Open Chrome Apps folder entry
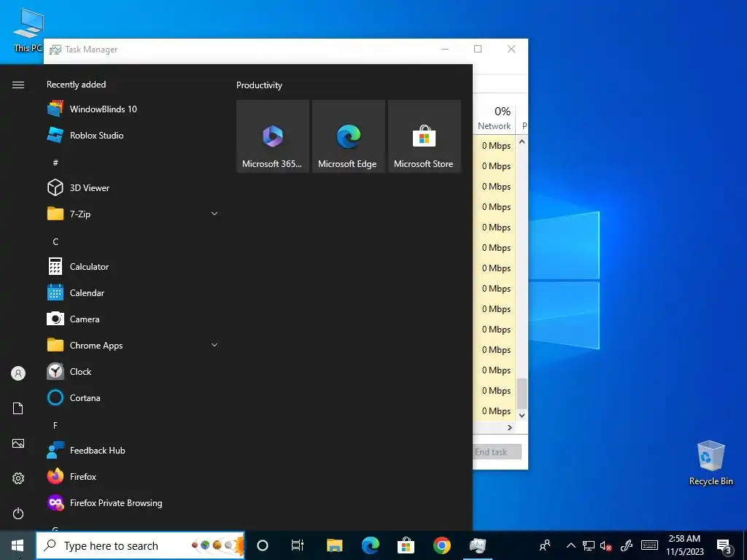Screen dimensions: 747x560 click(x=133, y=345)
